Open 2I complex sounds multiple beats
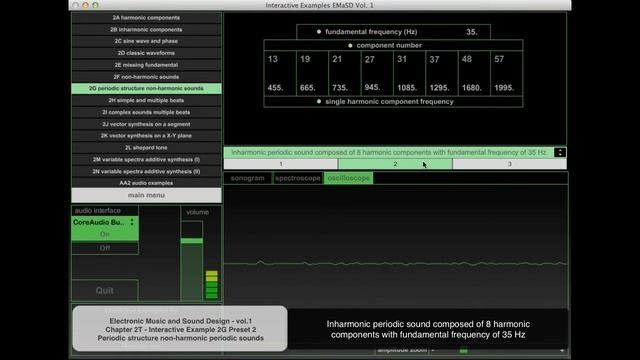The height and width of the screenshot is (360, 640). click(x=147, y=112)
